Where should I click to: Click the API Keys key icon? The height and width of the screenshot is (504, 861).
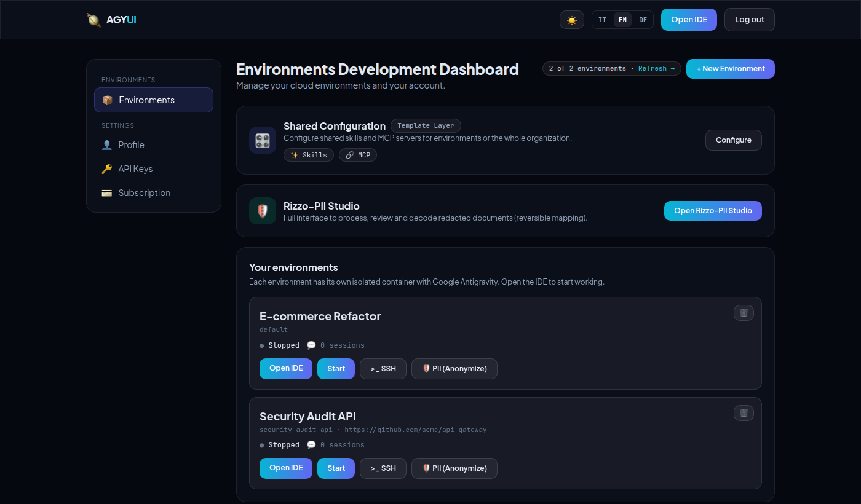pyautogui.click(x=107, y=169)
